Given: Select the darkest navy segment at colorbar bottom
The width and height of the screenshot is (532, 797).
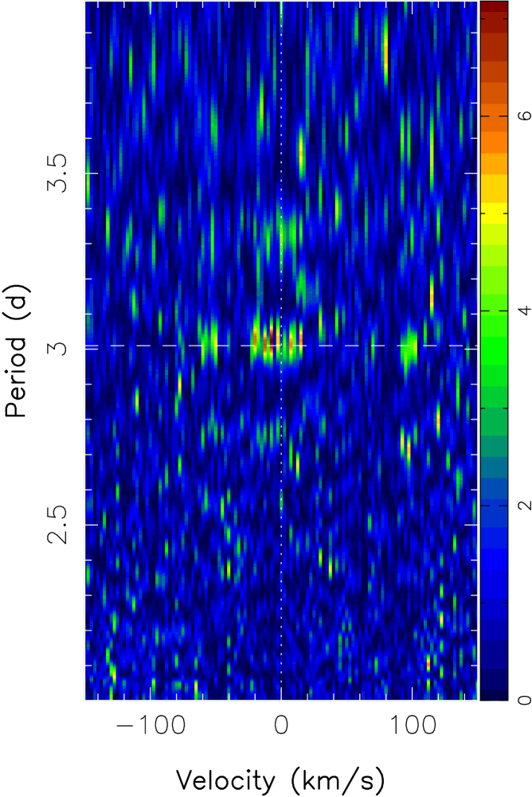Looking at the screenshot, I should (x=494, y=691).
